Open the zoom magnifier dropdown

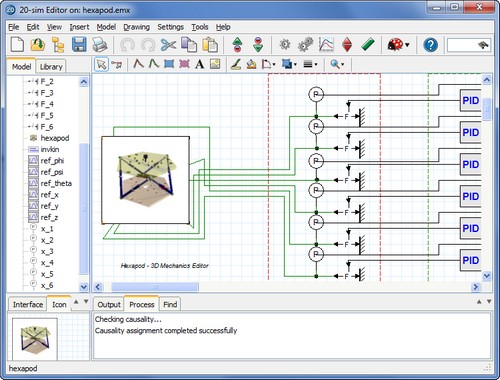[337, 64]
